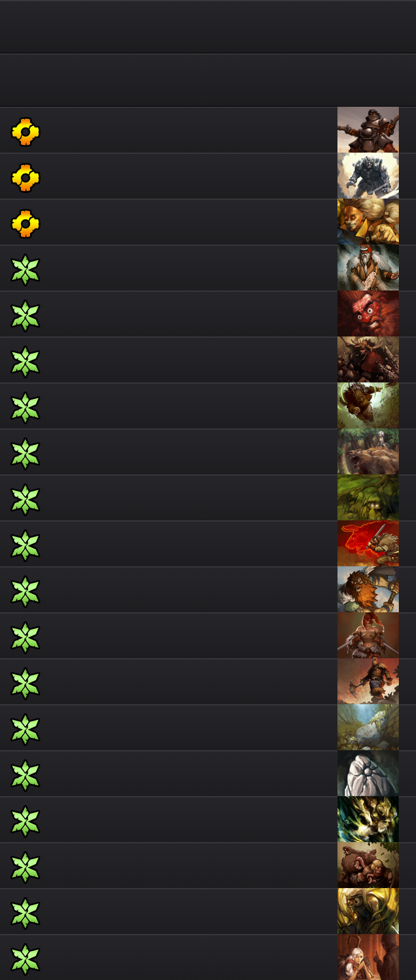
Task: Click the green leaf icon beside the roaring bear rider
Action: point(25,454)
